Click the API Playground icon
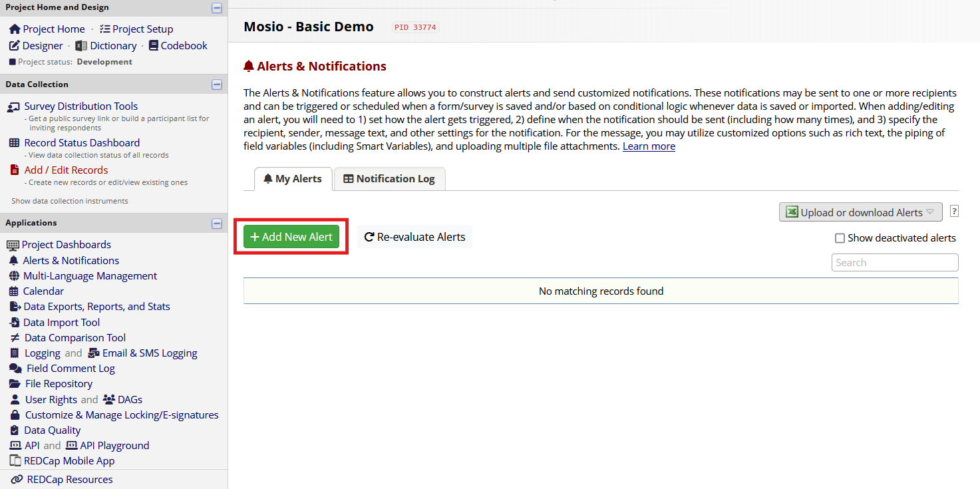This screenshot has height=489, width=980. (x=71, y=446)
